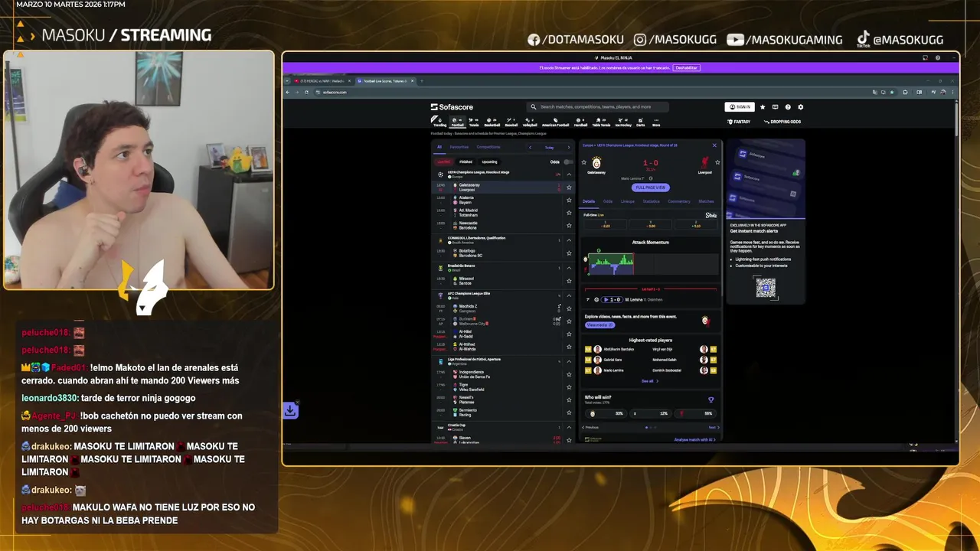Toggle the Odds switch
This screenshot has height=551, width=980.
pos(568,161)
